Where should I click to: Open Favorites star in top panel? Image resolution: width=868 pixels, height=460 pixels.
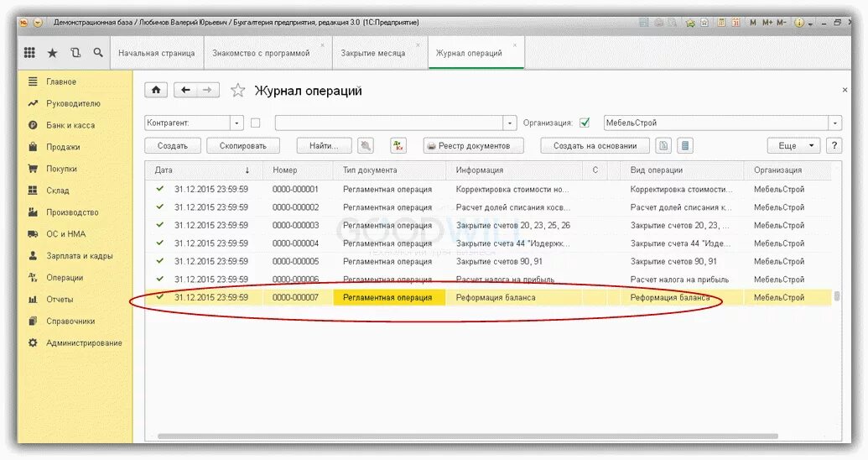[53, 53]
